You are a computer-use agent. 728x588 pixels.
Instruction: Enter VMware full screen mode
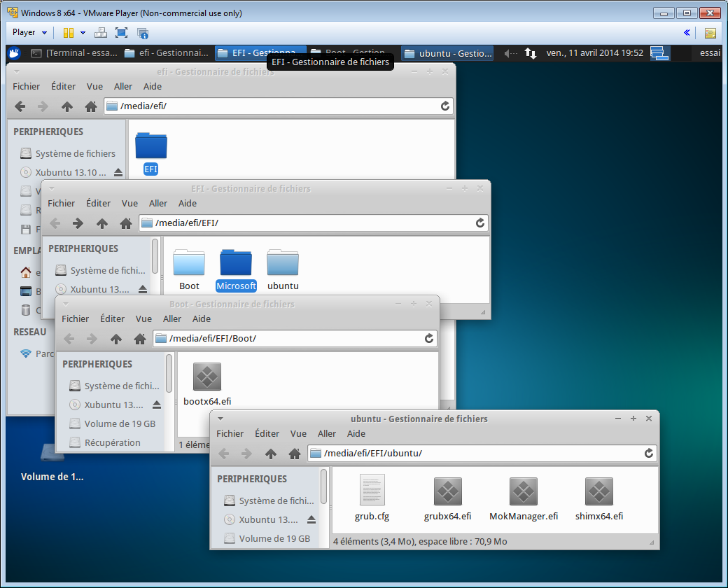(x=121, y=32)
